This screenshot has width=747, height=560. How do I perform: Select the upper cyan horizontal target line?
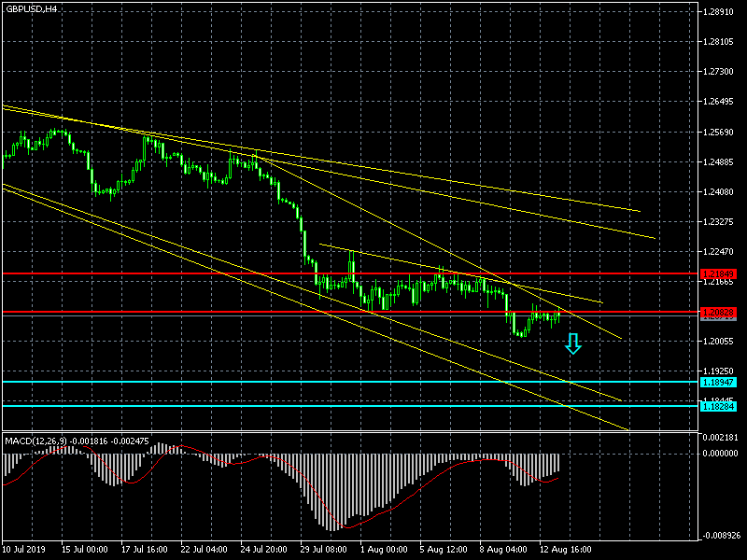click(350, 382)
